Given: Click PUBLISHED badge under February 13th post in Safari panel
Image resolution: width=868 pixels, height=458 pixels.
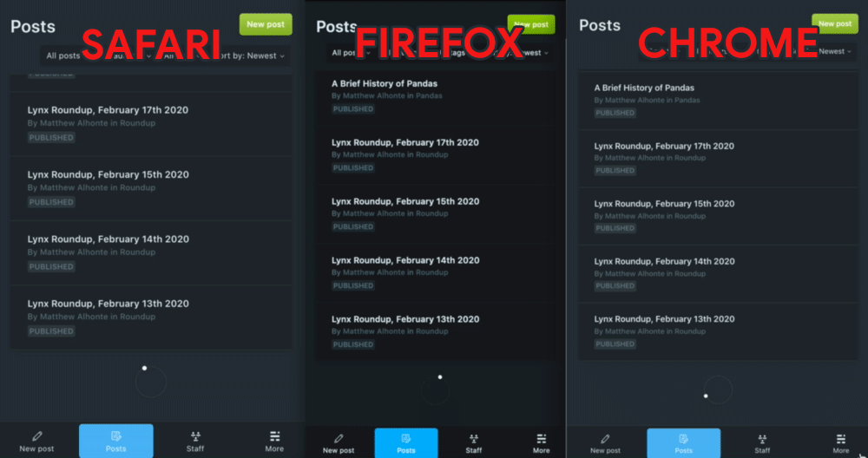Looking at the screenshot, I should [x=51, y=331].
